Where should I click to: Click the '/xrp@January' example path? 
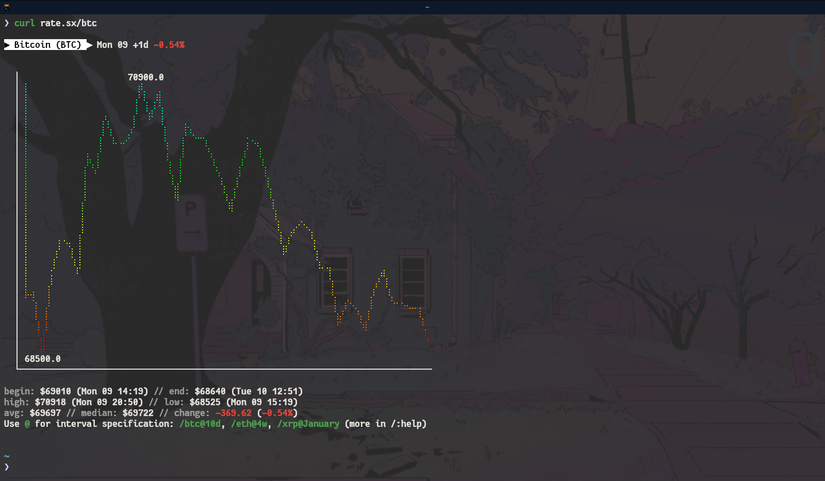click(x=308, y=424)
